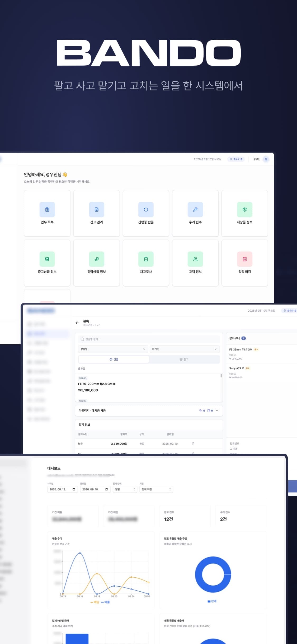Click the 총무로1층 location chip in the 판매 window
Screen dimensions: 297x644
[x=290, y=311]
